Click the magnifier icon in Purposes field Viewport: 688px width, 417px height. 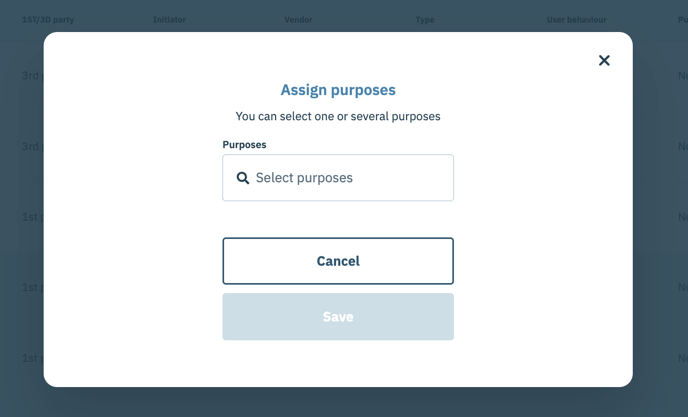click(243, 178)
